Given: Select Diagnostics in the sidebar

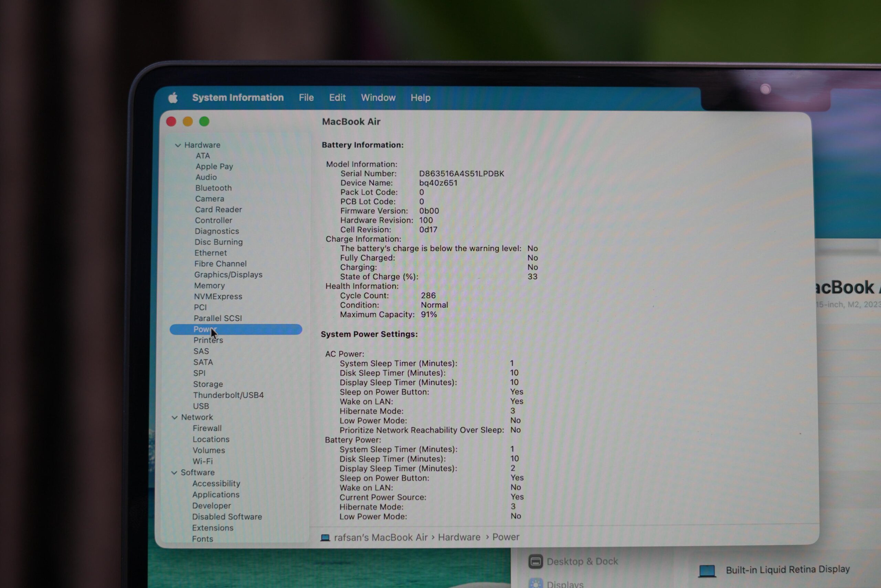Looking at the screenshot, I should click(217, 231).
